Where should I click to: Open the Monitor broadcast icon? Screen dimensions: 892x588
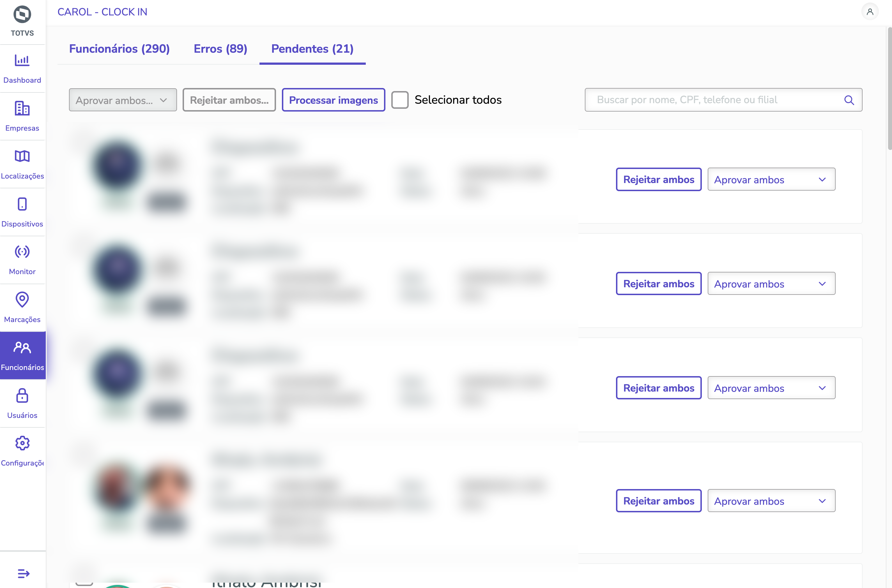point(22,252)
